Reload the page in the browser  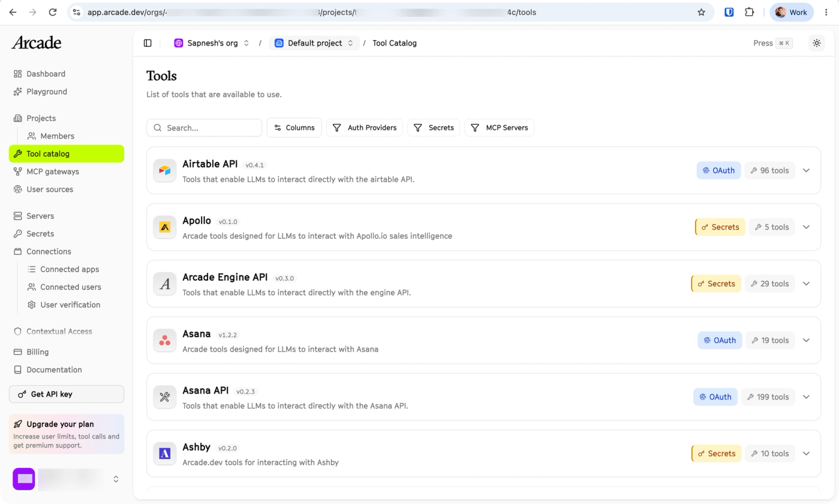click(x=52, y=12)
